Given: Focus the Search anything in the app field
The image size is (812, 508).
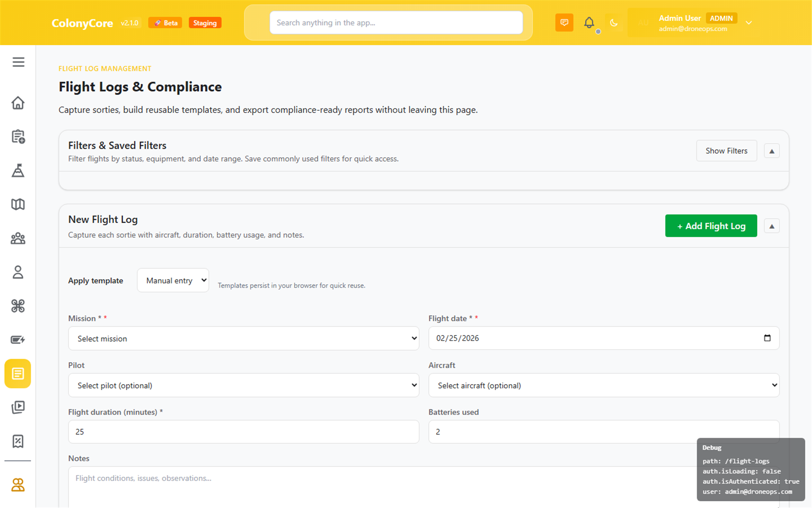Looking at the screenshot, I should click(x=396, y=23).
